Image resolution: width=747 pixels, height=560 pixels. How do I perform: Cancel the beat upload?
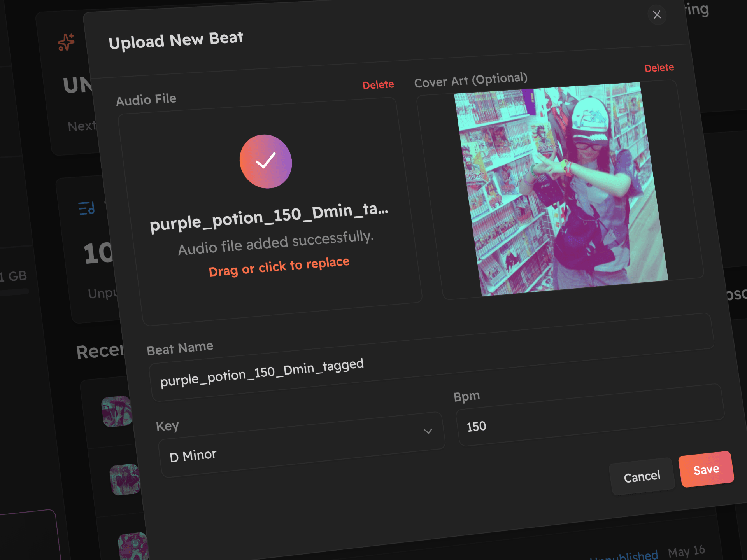point(642,476)
